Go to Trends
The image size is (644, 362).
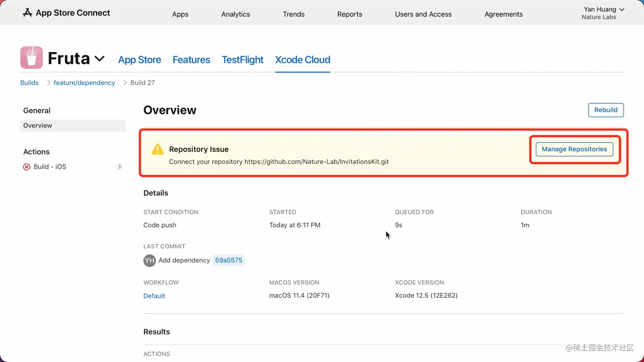[x=293, y=14]
